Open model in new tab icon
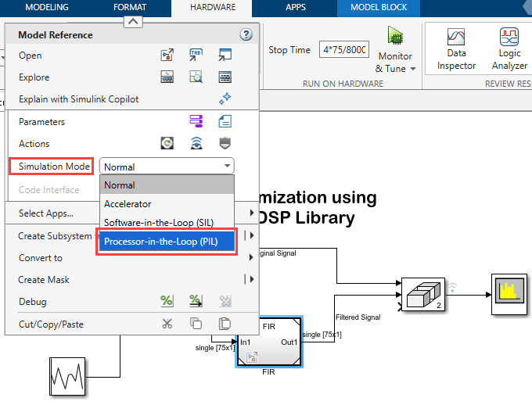The width and height of the screenshot is (532, 405). pos(196,55)
